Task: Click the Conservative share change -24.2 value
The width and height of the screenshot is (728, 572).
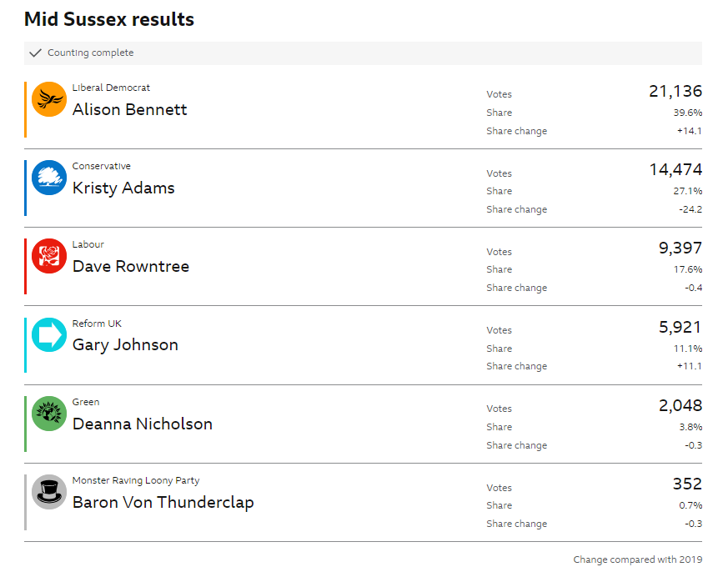Action: coord(690,209)
